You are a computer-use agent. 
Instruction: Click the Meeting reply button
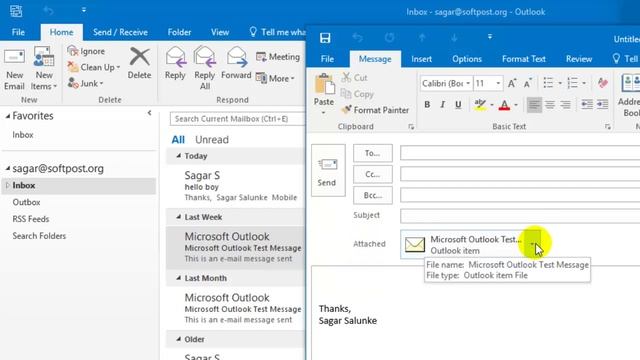(x=278, y=57)
